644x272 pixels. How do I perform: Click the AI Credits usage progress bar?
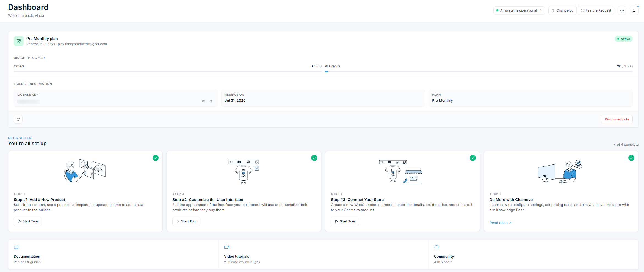tap(479, 72)
